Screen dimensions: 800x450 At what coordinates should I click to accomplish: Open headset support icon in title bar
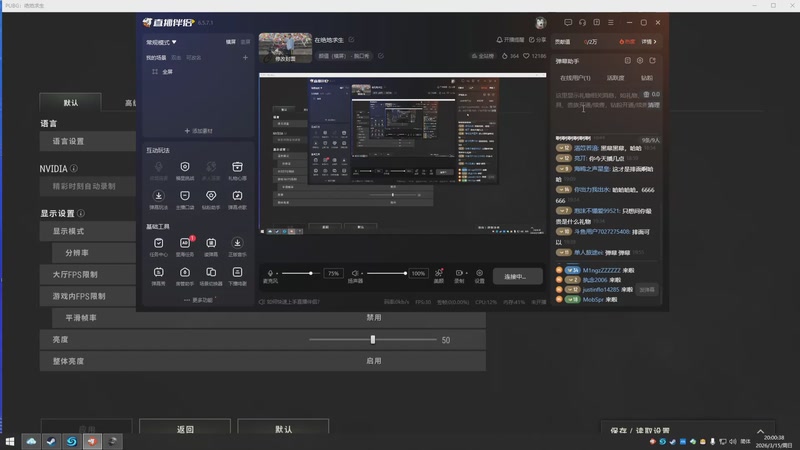(x=582, y=22)
